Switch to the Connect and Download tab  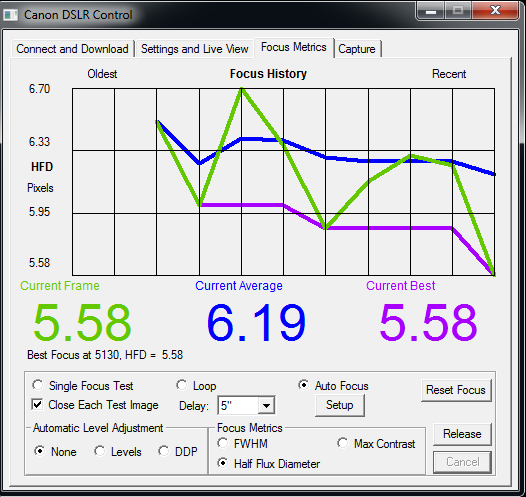coord(72,49)
